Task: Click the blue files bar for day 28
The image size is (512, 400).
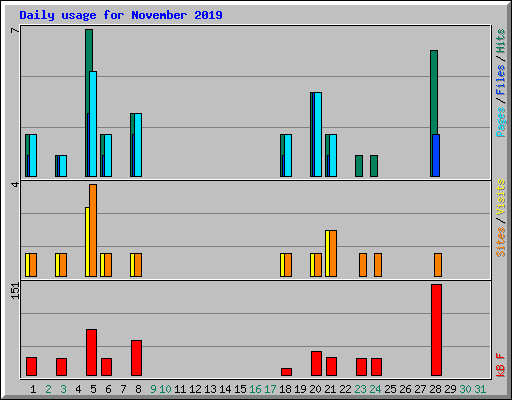Action: coord(436,155)
